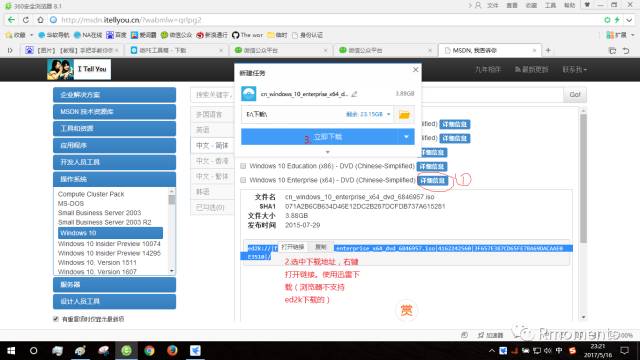Launch Firefox from the taskbar
The image size is (640, 360).
click(x=172, y=351)
